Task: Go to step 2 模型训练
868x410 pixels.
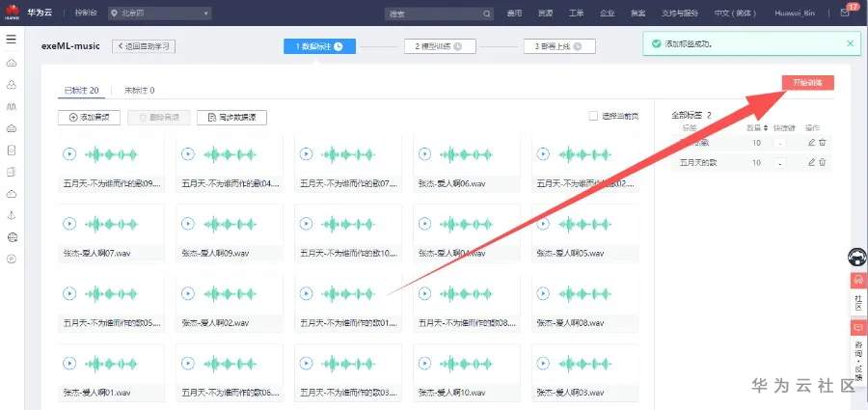Action: coord(440,46)
